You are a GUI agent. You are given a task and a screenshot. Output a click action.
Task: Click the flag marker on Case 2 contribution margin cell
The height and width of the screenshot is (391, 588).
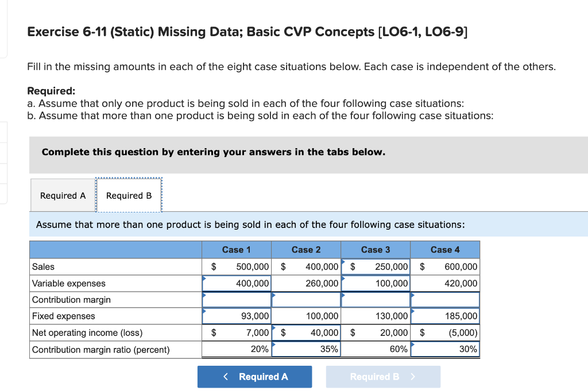(273, 296)
